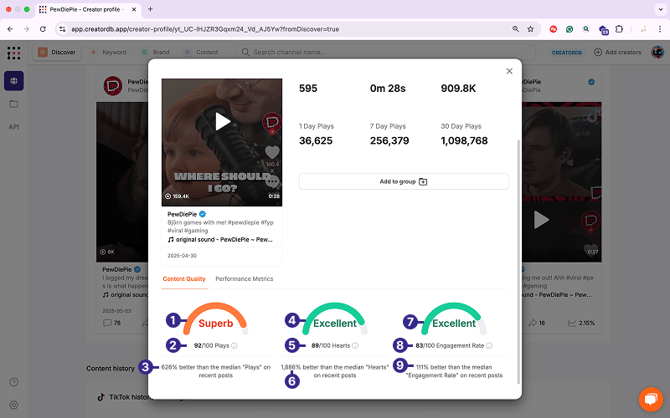Open help icon in left sidebar
The width and height of the screenshot is (670, 418).
[x=14, y=382]
